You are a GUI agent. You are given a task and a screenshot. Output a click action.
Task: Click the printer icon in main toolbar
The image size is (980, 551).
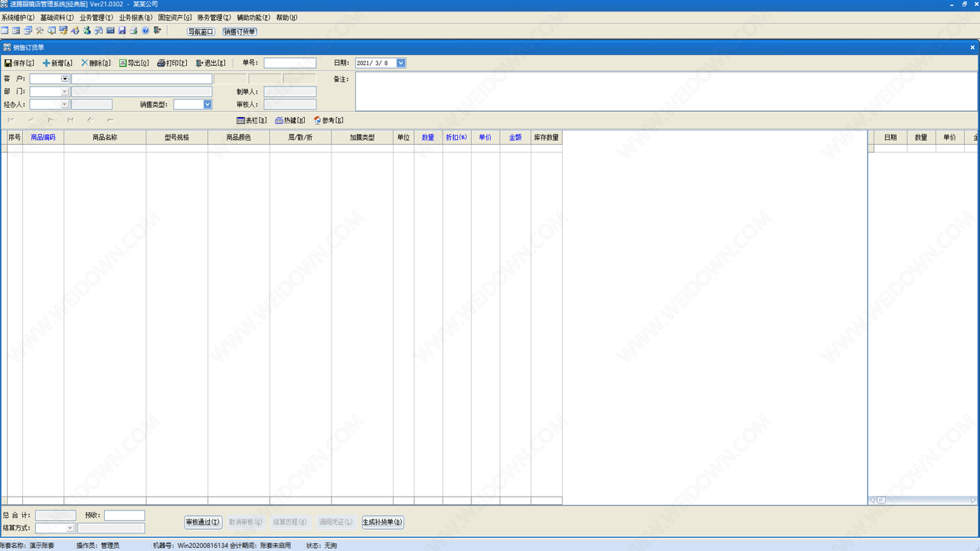coord(133,31)
